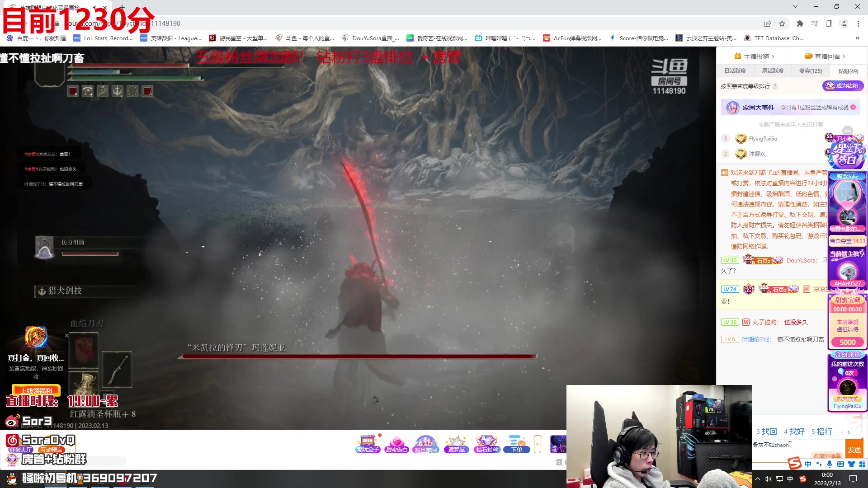
Task: Open the 甜蜜告白 gift icon
Action: pyautogui.click(x=396, y=444)
